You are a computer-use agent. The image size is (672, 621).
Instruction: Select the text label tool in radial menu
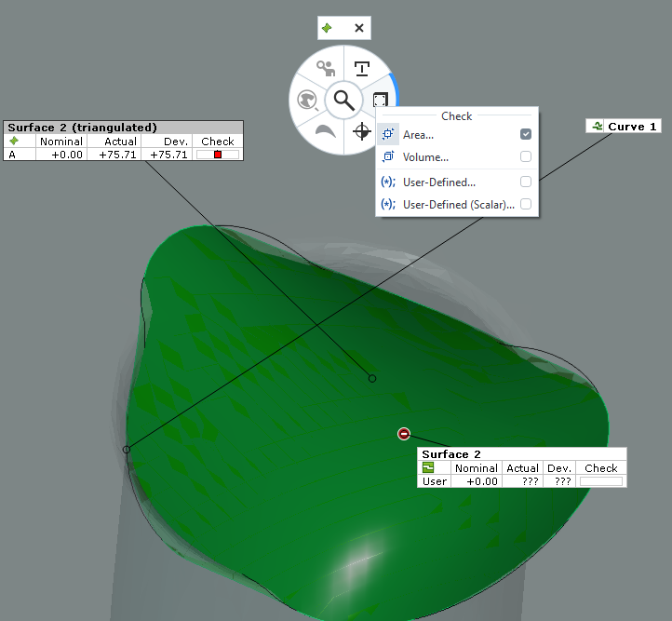coord(362,69)
